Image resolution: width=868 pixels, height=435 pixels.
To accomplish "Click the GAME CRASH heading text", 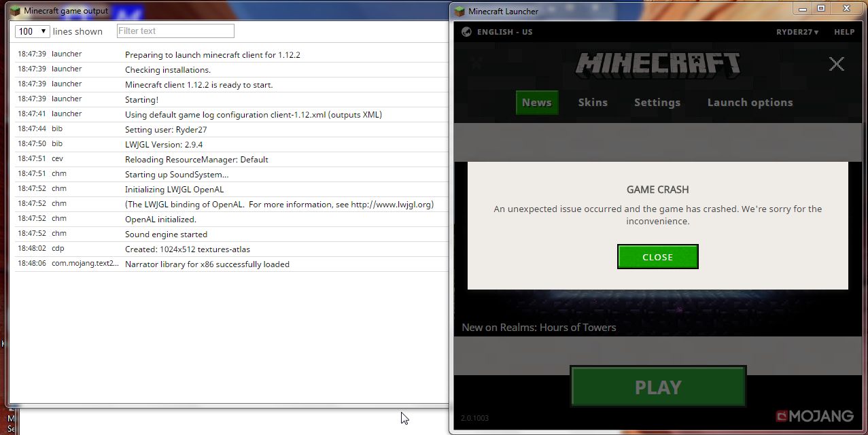I will click(x=657, y=190).
